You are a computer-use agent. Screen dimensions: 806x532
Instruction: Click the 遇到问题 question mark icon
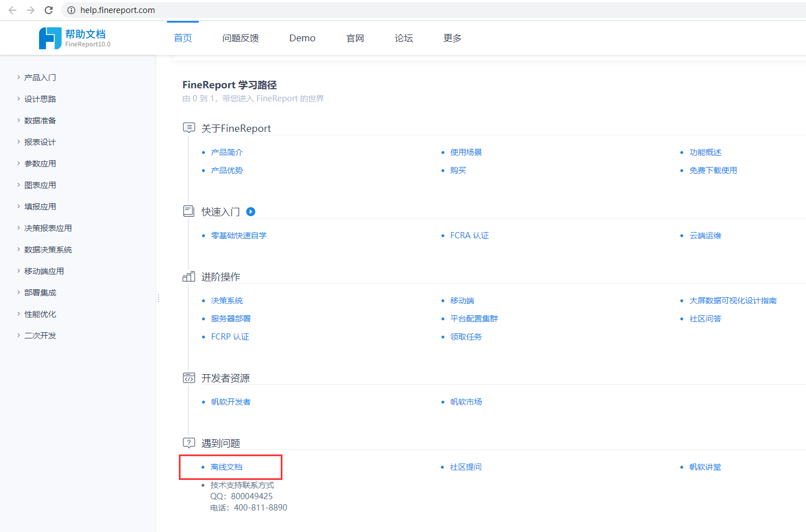tap(189, 443)
